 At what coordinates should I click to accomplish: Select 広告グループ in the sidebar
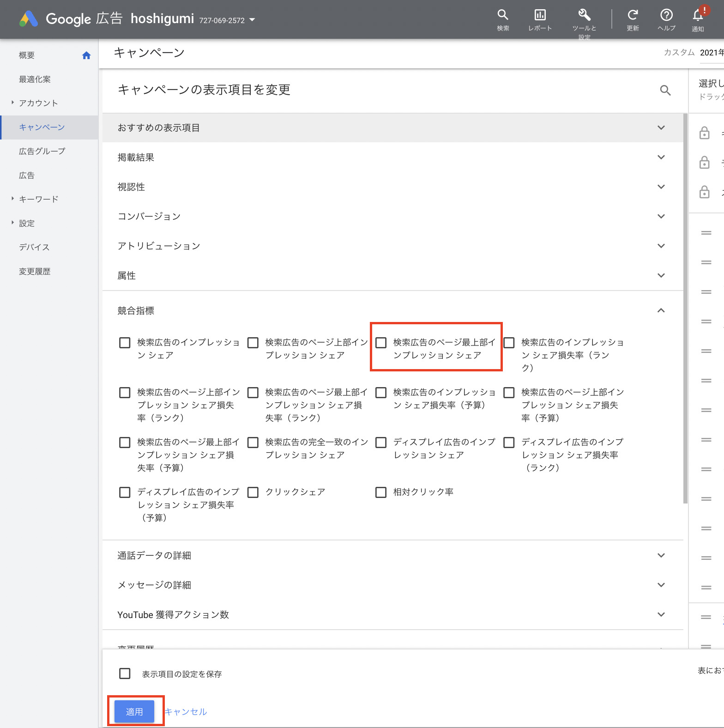pyautogui.click(x=42, y=151)
